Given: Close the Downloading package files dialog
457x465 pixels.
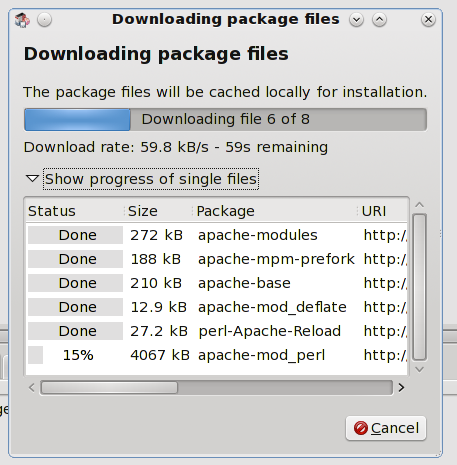Looking at the screenshot, I should coord(428,20).
